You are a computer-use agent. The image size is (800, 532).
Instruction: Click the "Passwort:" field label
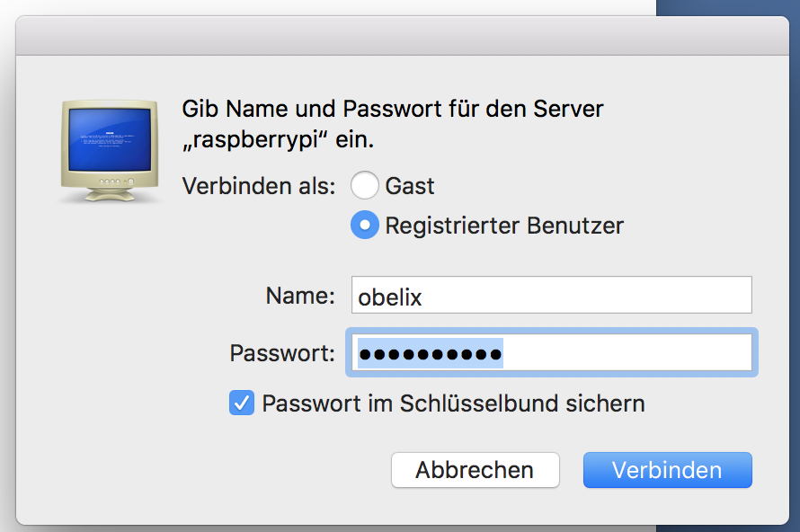point(282,353)
